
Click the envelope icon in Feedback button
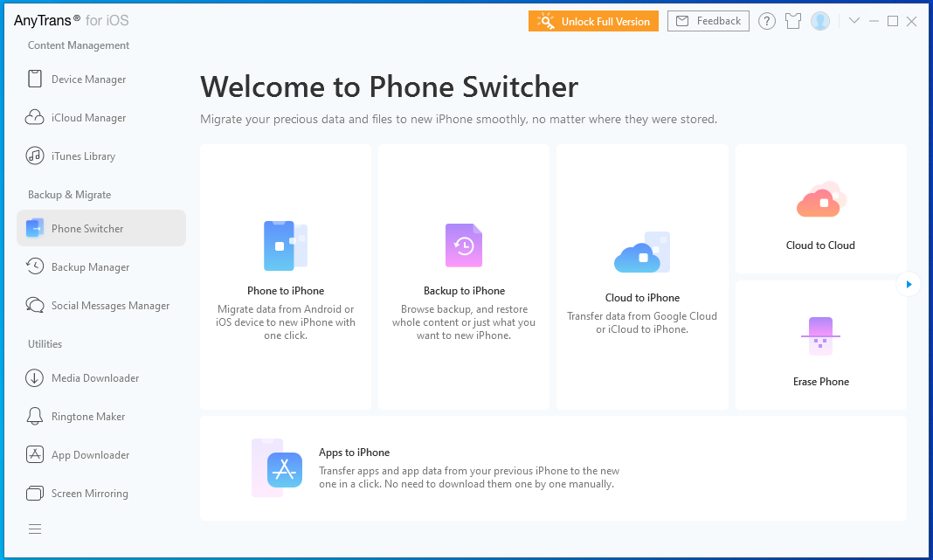pyautogui.click(x=682, y=22)
